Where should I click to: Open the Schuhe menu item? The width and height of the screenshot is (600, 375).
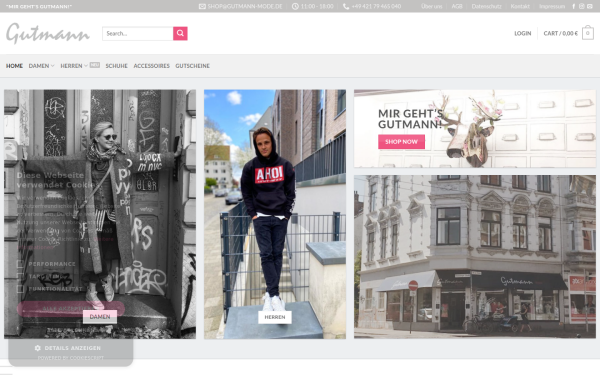point(116,66)
